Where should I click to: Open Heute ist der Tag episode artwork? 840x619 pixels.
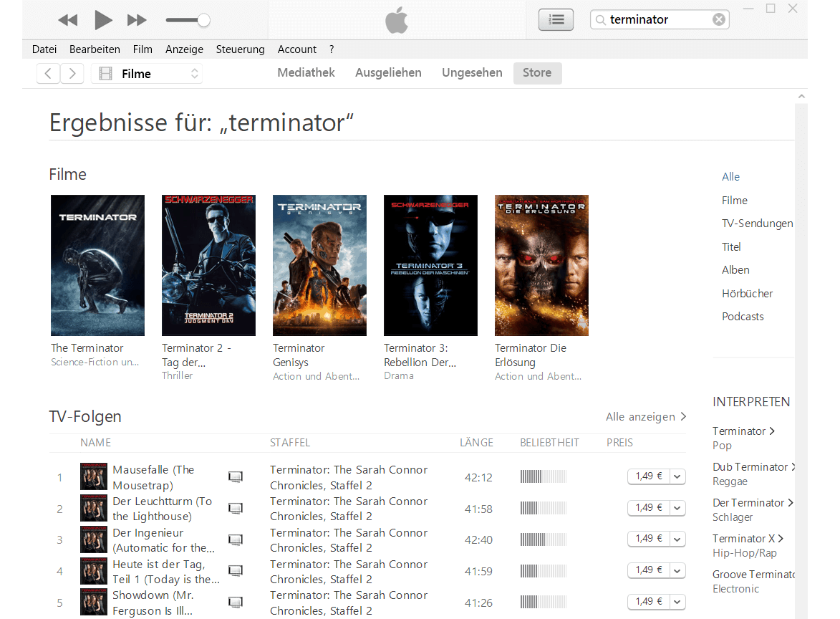(x=94, y=571)
